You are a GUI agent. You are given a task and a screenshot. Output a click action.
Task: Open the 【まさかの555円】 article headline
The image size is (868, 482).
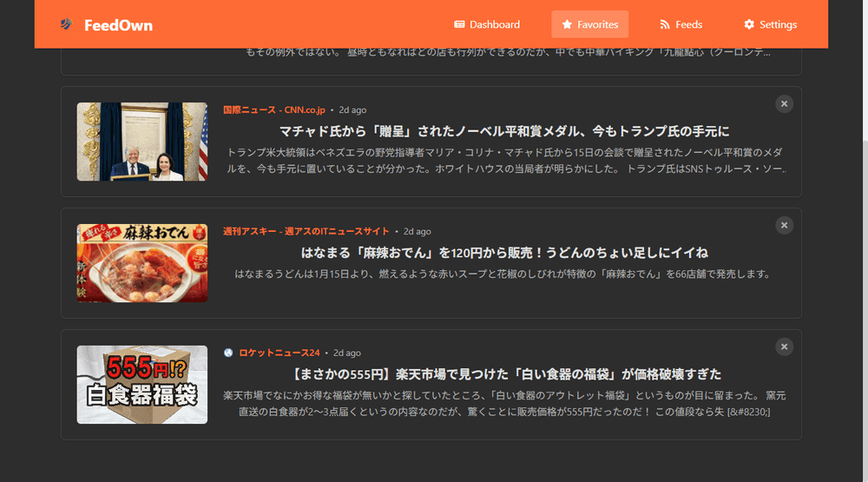coord(504,374)
